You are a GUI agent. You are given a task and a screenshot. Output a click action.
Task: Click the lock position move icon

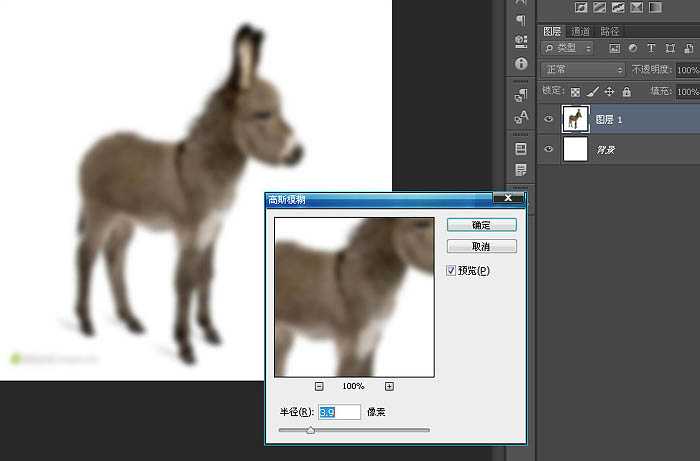coord(609,91)
